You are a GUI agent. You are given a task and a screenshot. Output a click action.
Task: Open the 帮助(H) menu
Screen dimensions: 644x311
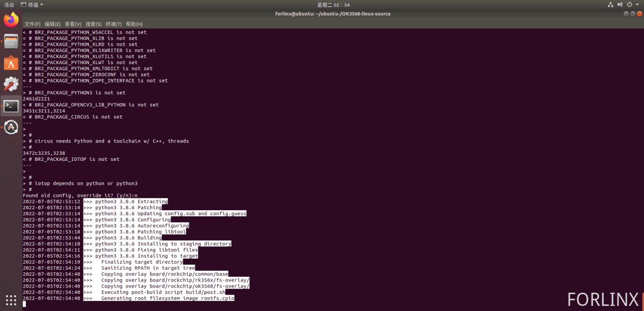click(134, 24)
